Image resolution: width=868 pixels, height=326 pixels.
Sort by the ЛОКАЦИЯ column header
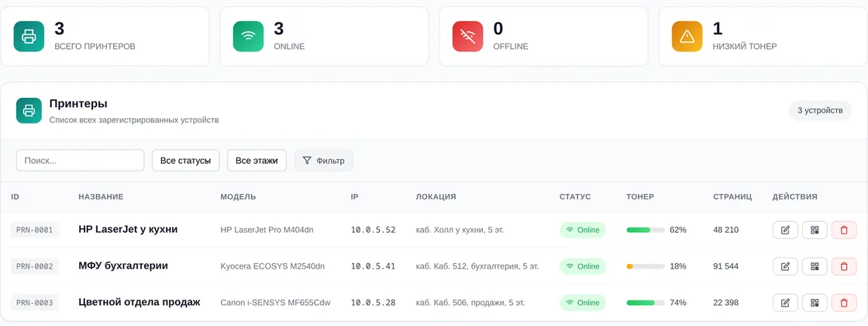pyautogui.click(x=436, y=197)
